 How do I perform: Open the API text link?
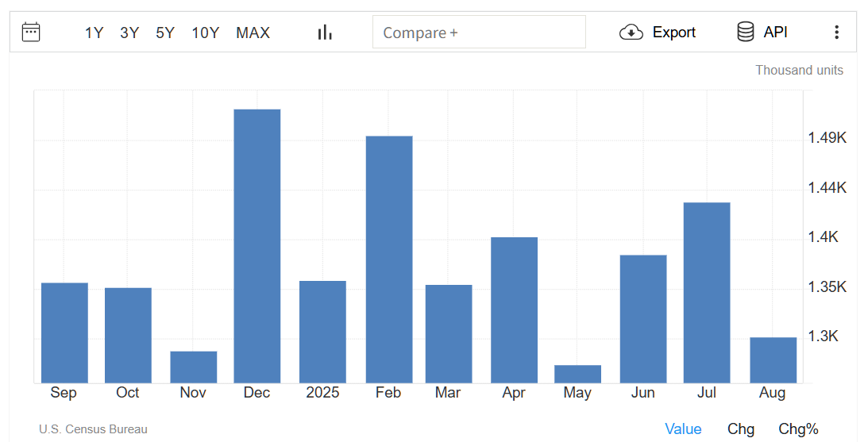[775, 33]
